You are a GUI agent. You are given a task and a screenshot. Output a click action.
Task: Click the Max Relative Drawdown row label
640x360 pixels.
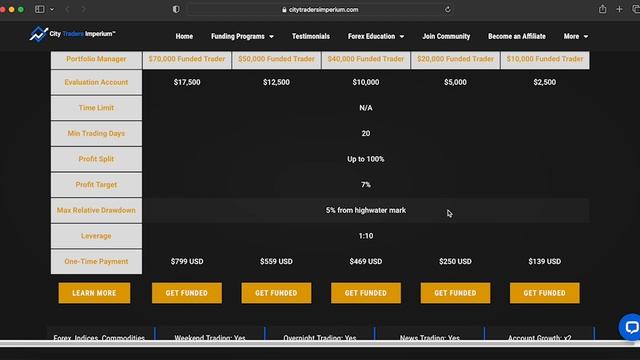pyautogui.click(x=96, y=211)
